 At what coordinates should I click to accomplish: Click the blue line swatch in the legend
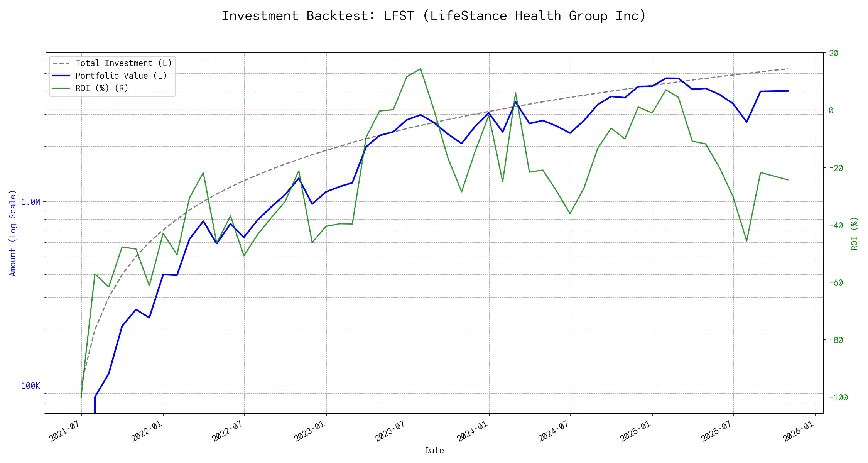point(61,76)
